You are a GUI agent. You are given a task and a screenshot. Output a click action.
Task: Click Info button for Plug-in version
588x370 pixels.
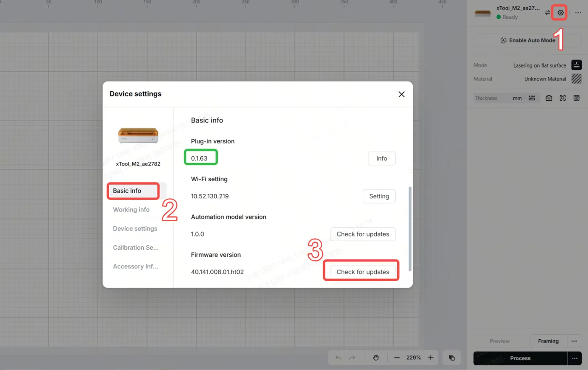(x=382, y=159)
